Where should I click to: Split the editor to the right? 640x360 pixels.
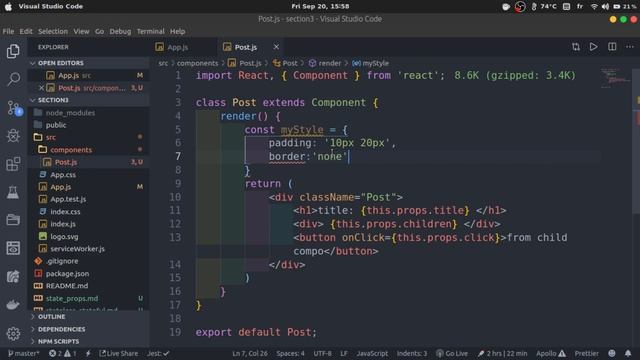pos(612,47)
